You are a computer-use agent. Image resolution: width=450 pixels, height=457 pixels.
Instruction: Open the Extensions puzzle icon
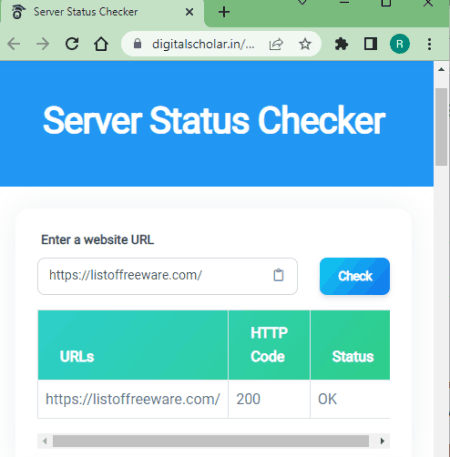tap(341, 44)
